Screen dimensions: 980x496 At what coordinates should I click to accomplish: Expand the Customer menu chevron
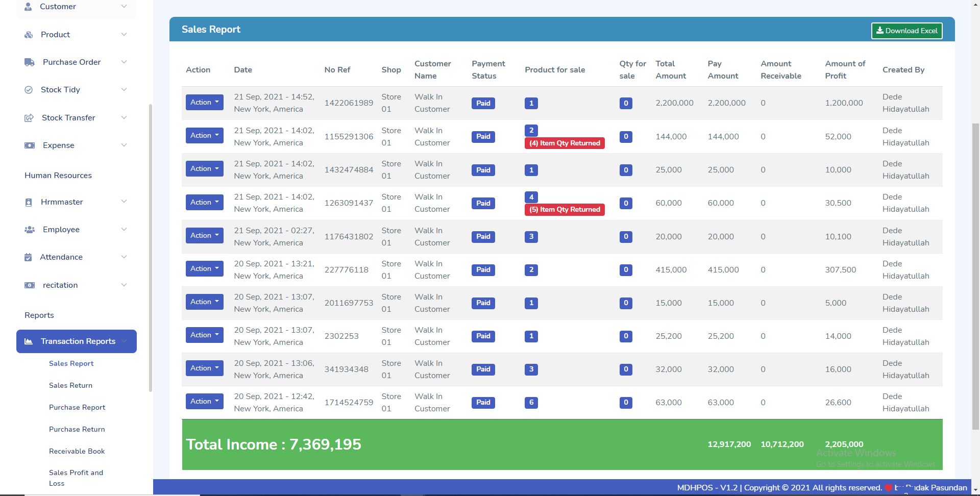click(124, 7)
